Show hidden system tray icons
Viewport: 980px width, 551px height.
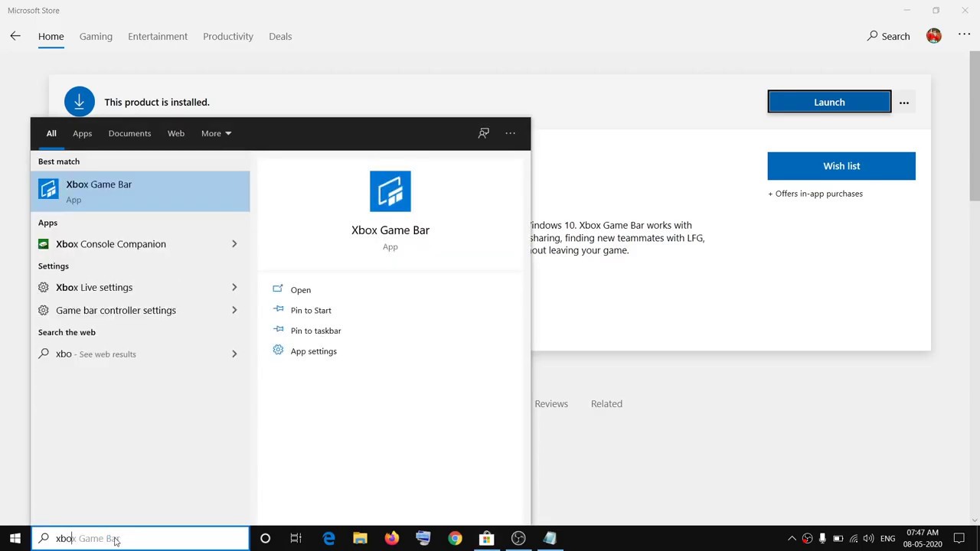(792, 539)
